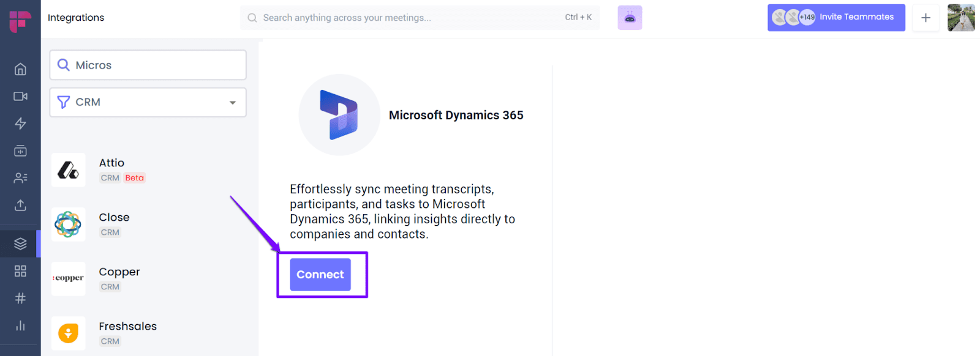Click the filter funnel icon
Image resolution: width=980 pixels, height=356 pixels.
(63, 102)
